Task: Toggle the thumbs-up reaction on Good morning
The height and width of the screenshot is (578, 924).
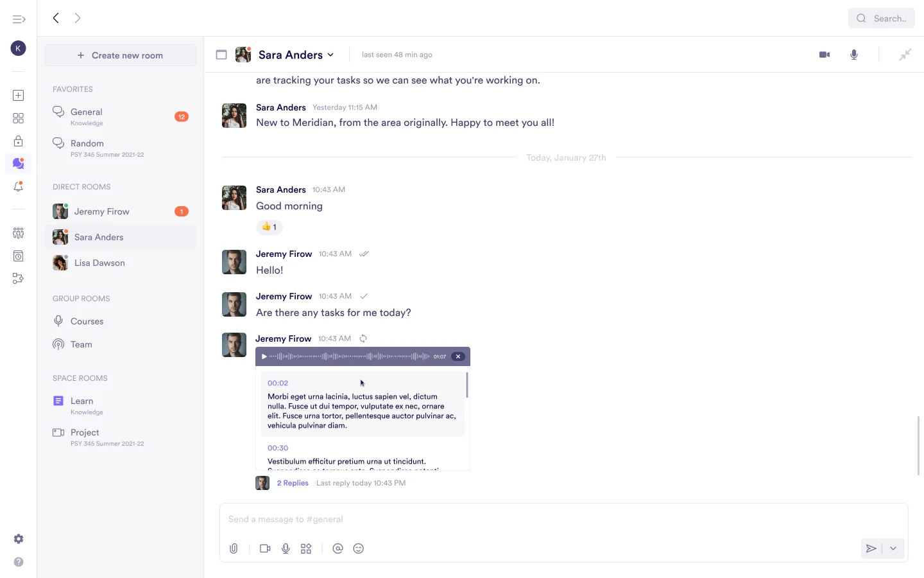Action: point(269,227)
